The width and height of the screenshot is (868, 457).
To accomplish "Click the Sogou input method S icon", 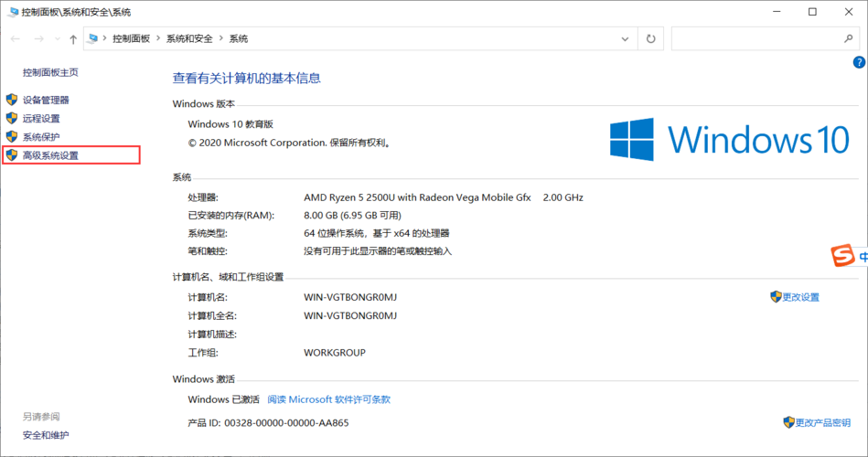I will [x=842, y=256].
